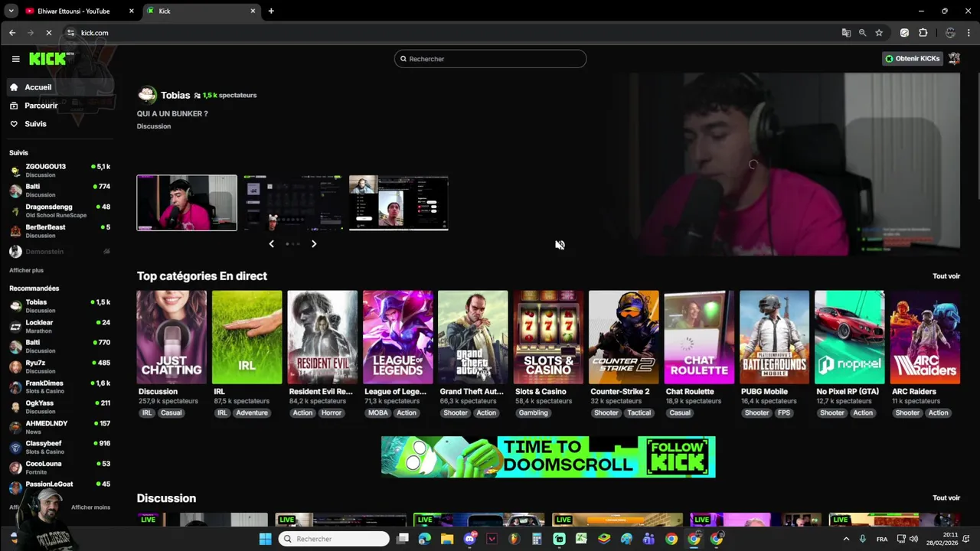Viewport: 980px width, 551px height.
Task: Click the browser back arrow
Action: 12,33
